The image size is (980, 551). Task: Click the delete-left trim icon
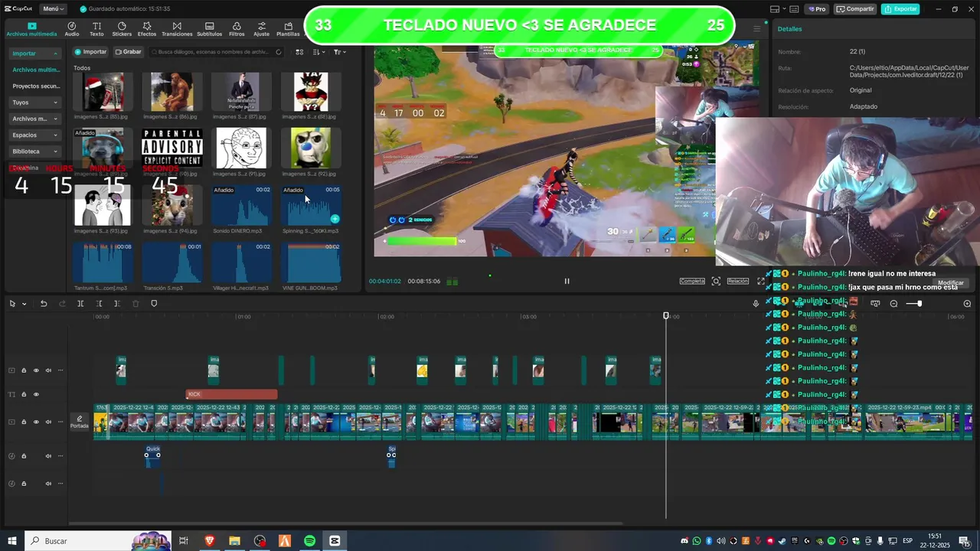click(99, 304)
